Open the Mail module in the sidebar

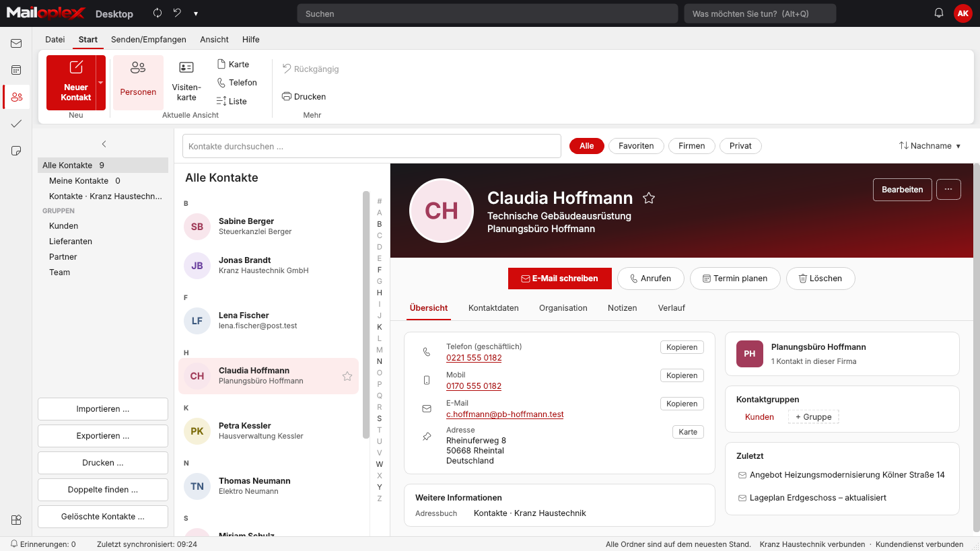tap(16, 44)
